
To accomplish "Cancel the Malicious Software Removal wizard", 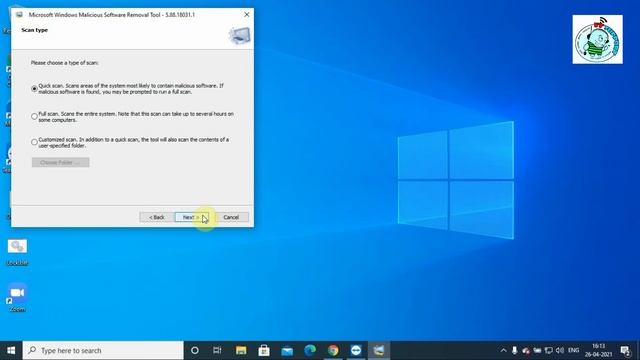I will pyautogui.click(x=231, y=217).
